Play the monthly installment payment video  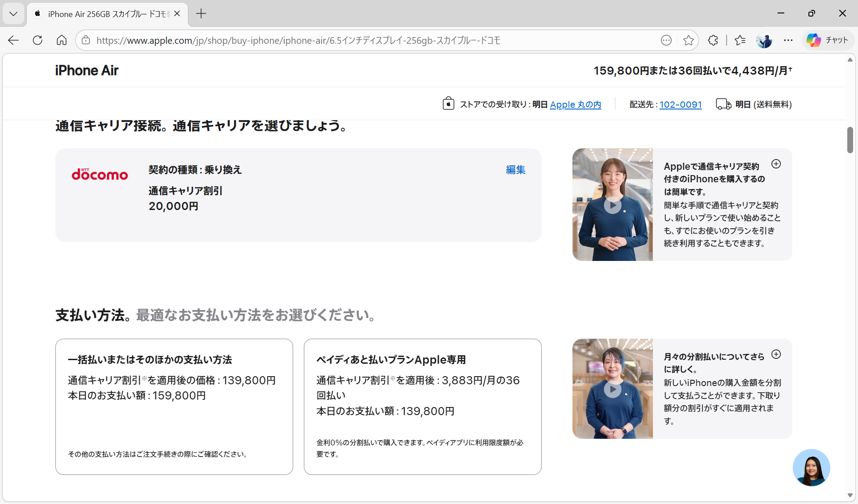click(x=612, y=389)
